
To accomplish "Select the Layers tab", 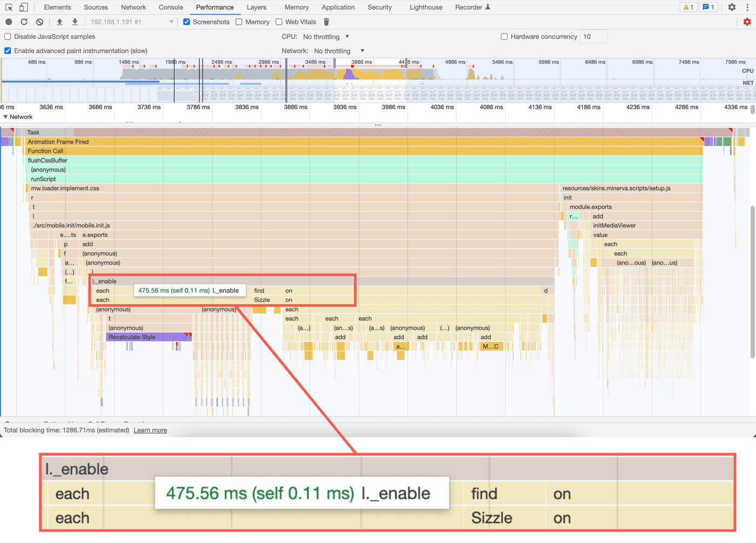I will 256,7.
